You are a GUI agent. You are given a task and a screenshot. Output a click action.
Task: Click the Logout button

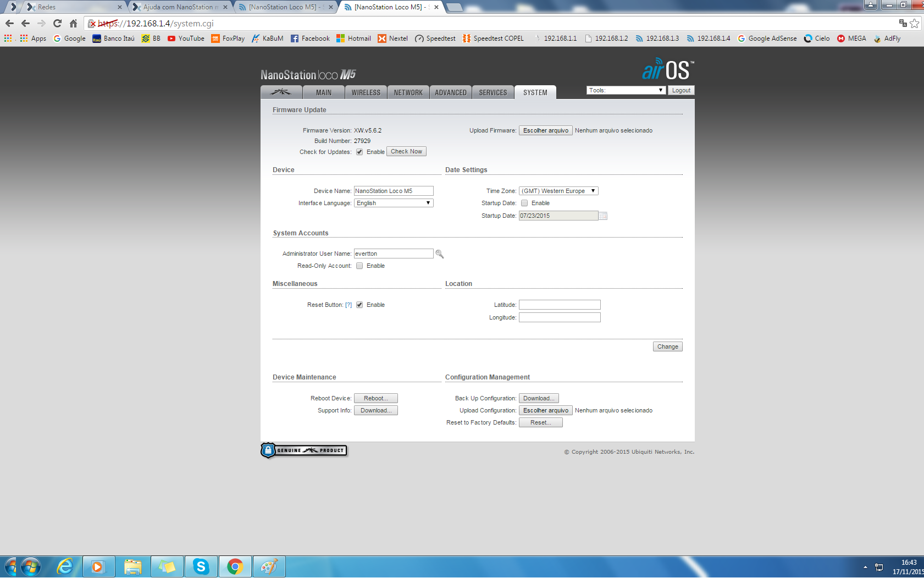point(681,90)
